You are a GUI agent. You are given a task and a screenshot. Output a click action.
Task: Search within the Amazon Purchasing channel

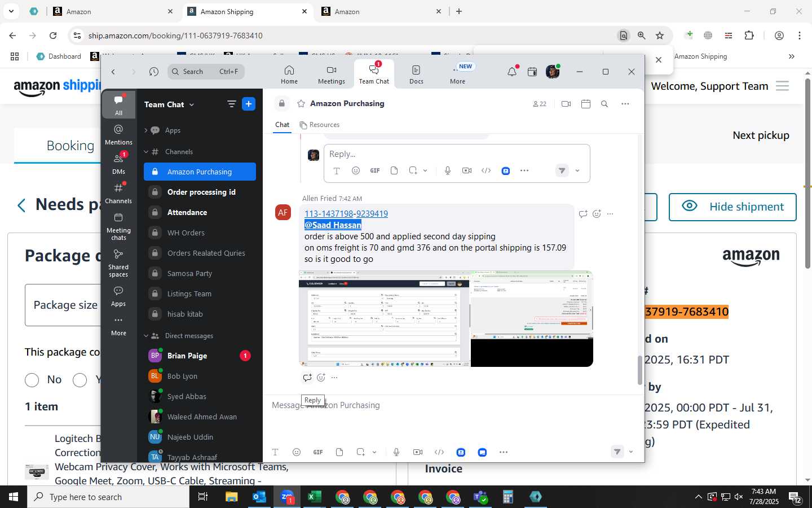[x=604, y=104]
